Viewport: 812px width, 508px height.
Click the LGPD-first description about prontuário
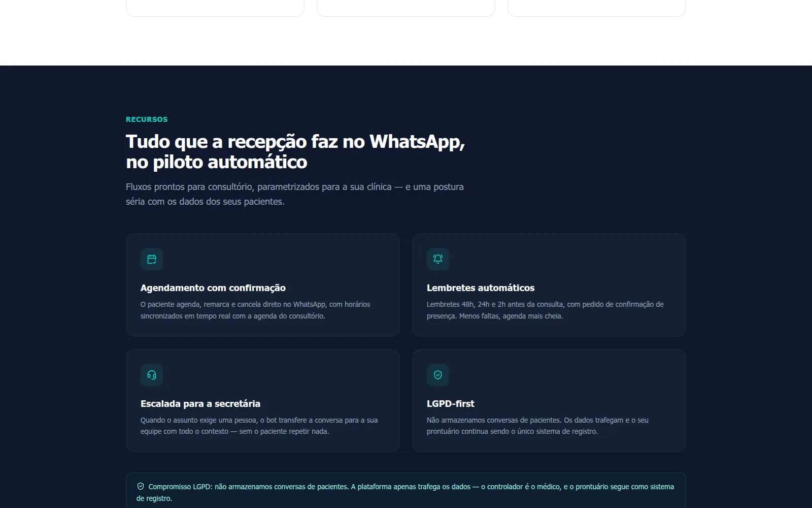[537, 426]
